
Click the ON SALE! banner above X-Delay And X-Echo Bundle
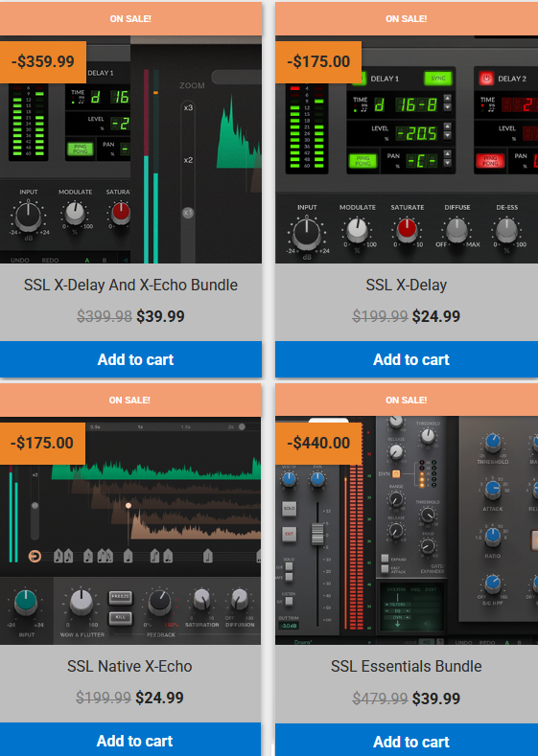[x=130, y=19]
